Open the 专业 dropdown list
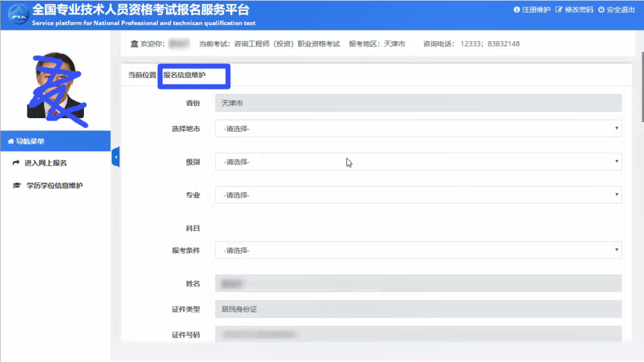This screenshot has width=644, height=362. pyautogui.click(x=418, y=195)
